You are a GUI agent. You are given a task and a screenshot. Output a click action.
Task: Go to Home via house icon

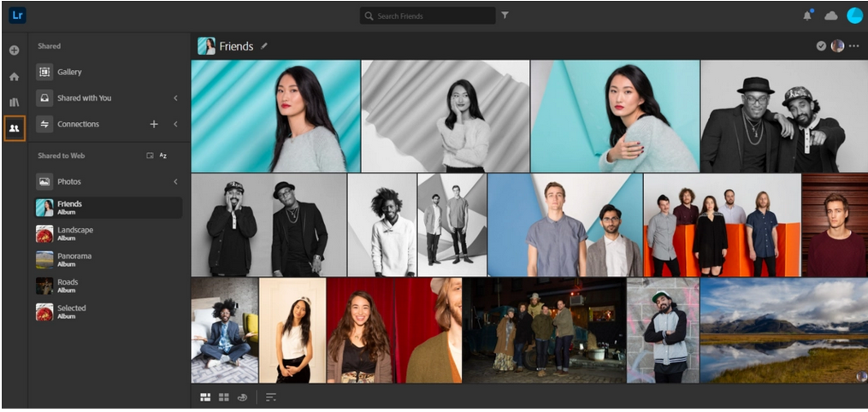point(15,77)
